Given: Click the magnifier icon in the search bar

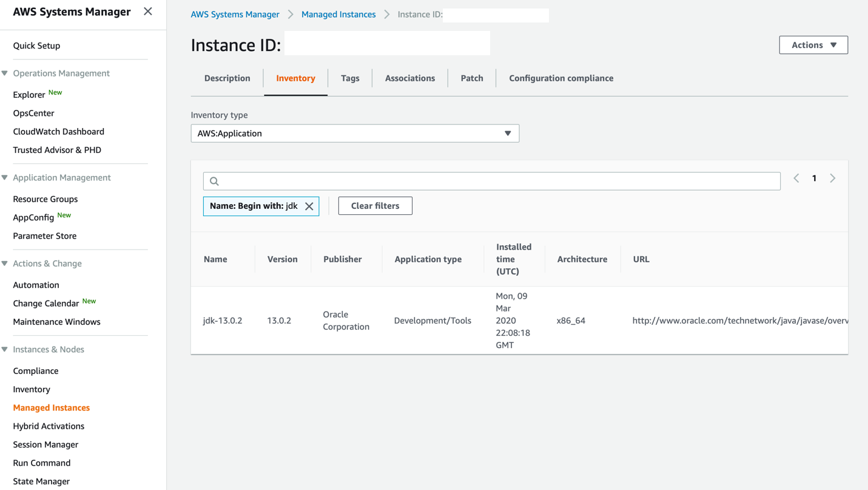Looking at the screenshot, I should tap(214, 180).
